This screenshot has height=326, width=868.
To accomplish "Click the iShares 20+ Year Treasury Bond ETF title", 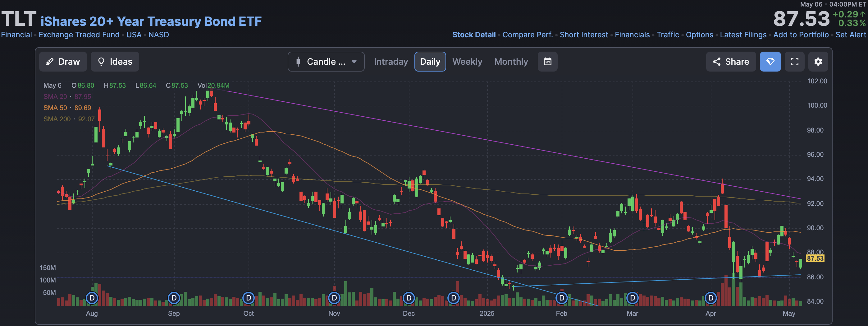I will (x=151, y=21).
